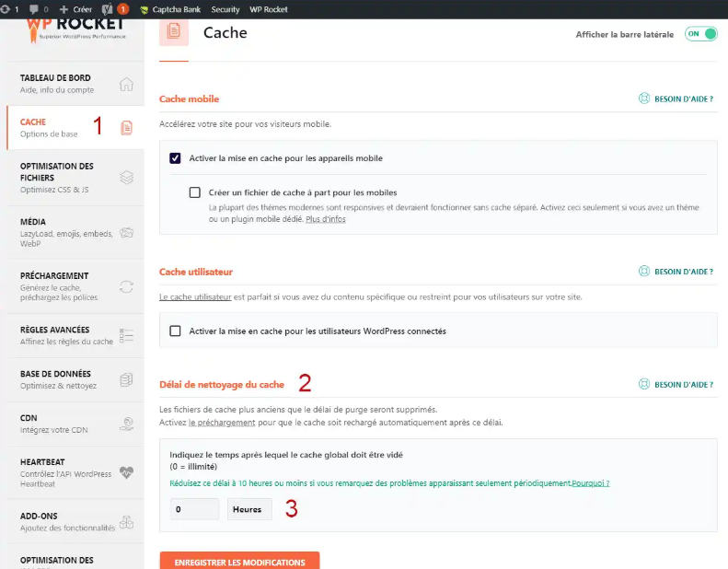The height and width of the screenshot is (569, 728).
Task: Click the Délai de nettoyage du cache heading
Action: point(222,385)
